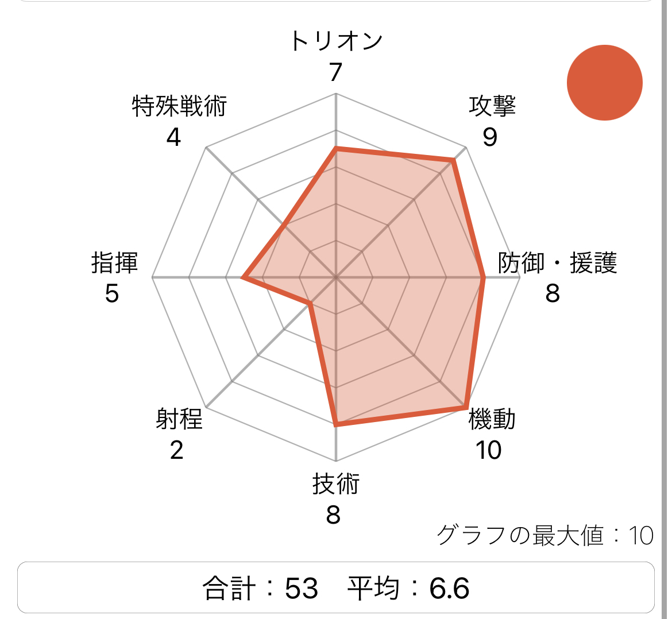Select the 射程 axis label

[179, 420]
